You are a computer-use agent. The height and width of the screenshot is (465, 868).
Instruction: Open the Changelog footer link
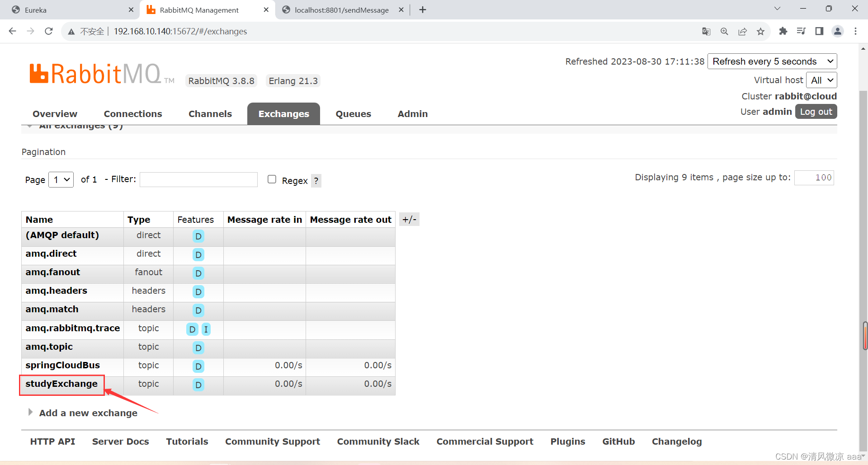click(677, 442)
